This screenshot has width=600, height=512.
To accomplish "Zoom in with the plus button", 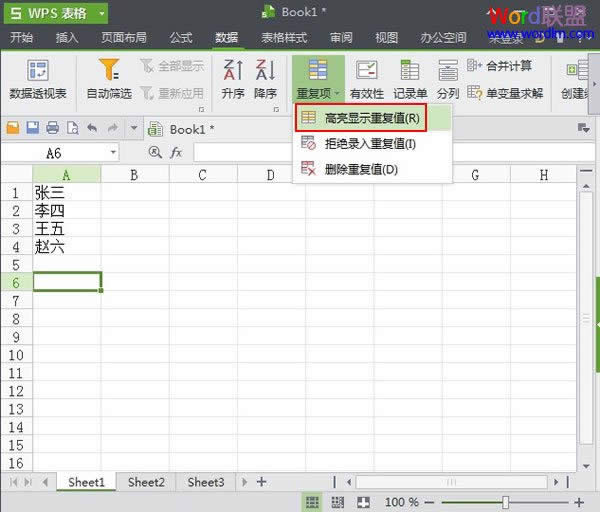I will click(x=579, y=502).
